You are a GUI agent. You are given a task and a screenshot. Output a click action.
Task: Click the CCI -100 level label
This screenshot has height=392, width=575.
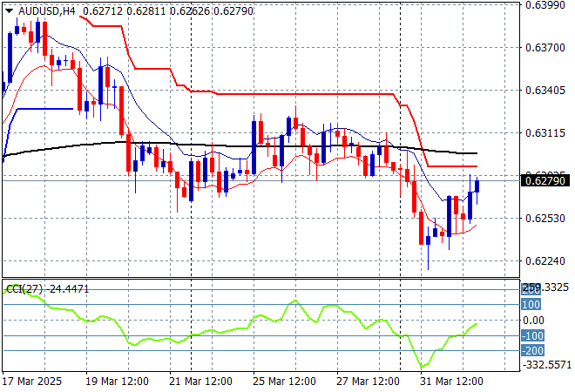(x=532, y=335)
